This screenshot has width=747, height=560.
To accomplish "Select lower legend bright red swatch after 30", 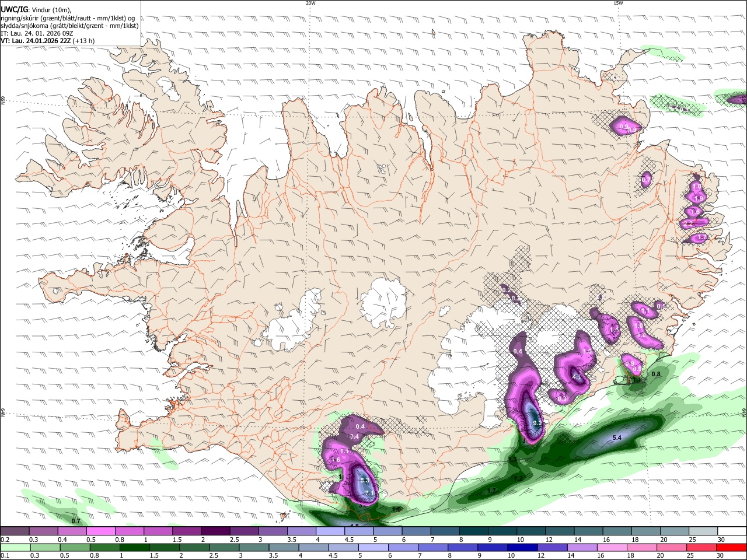I will (731, 547).
